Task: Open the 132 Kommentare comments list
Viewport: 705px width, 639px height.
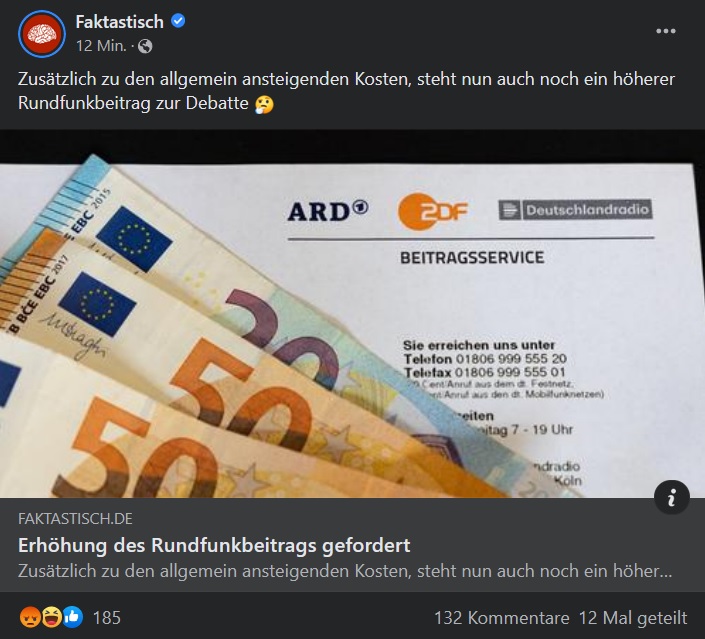Action: (x=501, y=618)
